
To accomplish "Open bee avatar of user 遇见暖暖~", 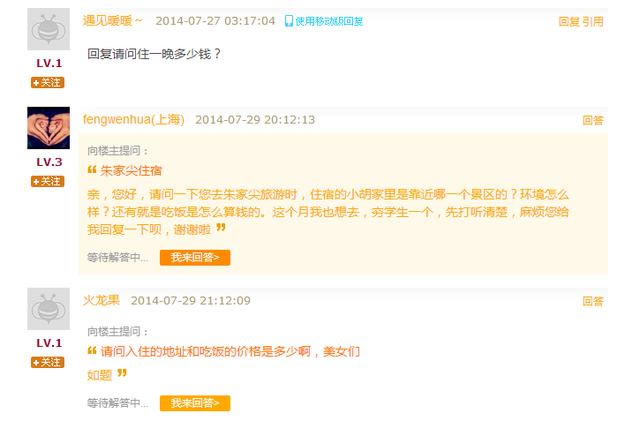I will point(49,29).
